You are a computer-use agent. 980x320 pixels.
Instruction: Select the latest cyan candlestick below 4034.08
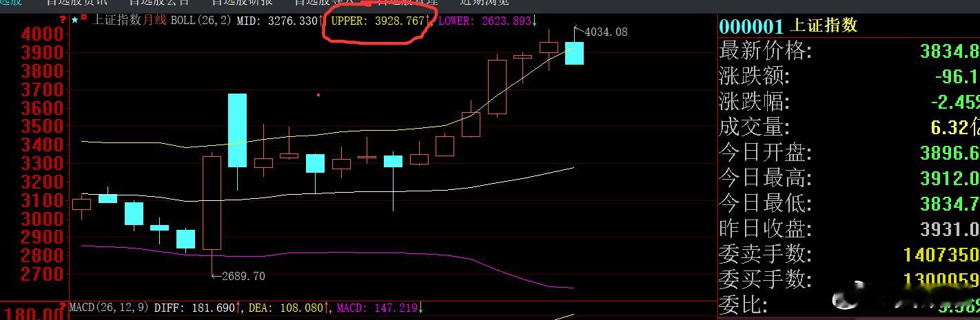574,53
